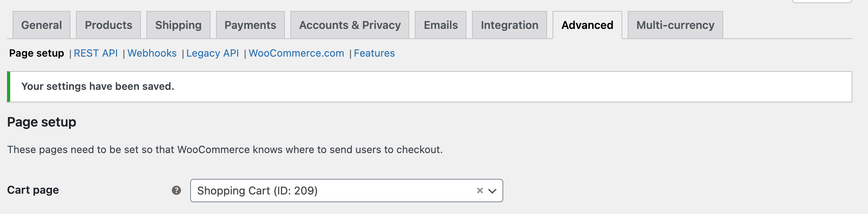Open the Integration tab
The width and height of the screenshot is (868, 214).
[x=510, y=25]
